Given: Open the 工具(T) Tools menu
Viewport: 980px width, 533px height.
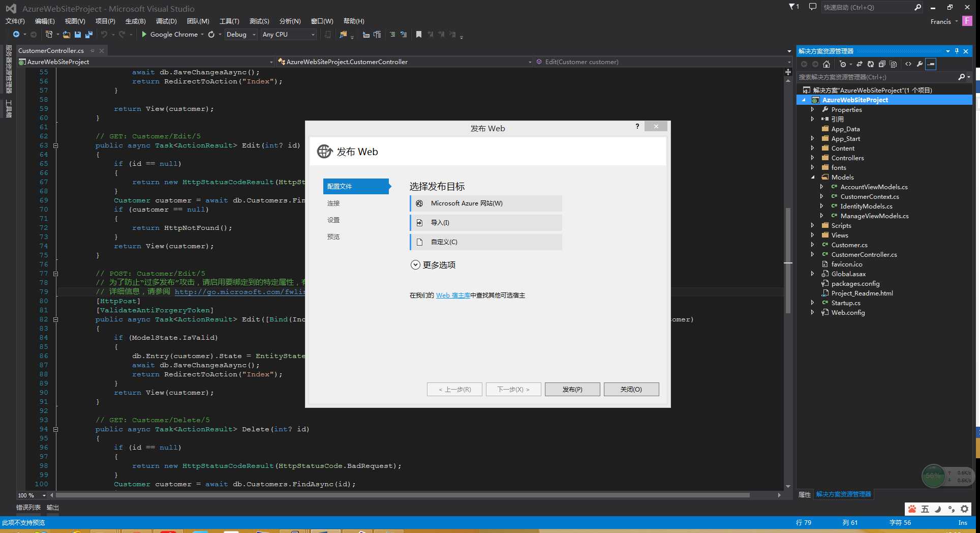Looking at the screenshot, I should click(x=229, y=21).
